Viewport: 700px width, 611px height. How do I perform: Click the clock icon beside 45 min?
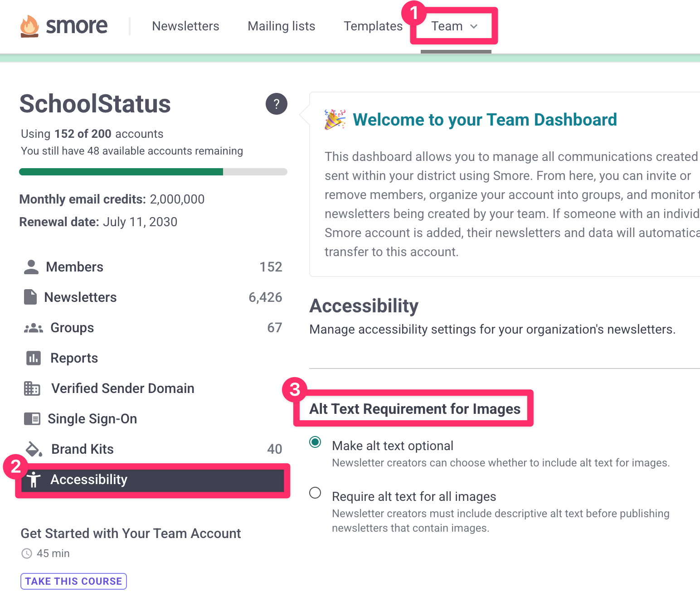[x=27, y=553]
